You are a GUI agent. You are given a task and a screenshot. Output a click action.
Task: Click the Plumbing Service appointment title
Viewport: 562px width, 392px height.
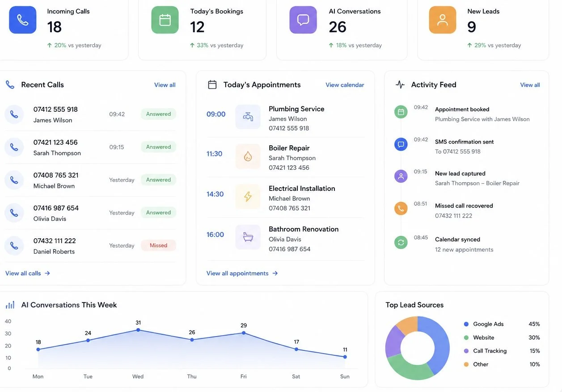pos(296,109)
